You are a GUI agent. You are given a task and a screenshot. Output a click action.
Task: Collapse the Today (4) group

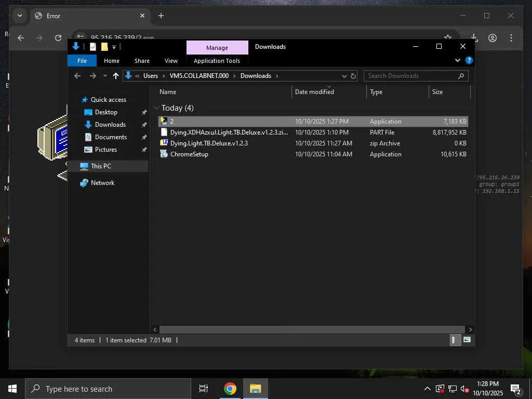pos(156,108)
